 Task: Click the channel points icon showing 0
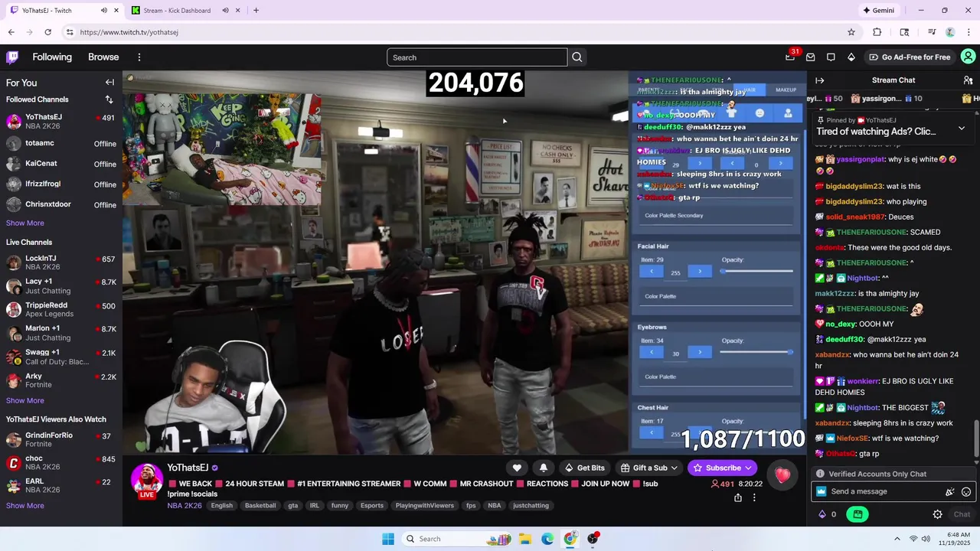click(x=828, y=514)
